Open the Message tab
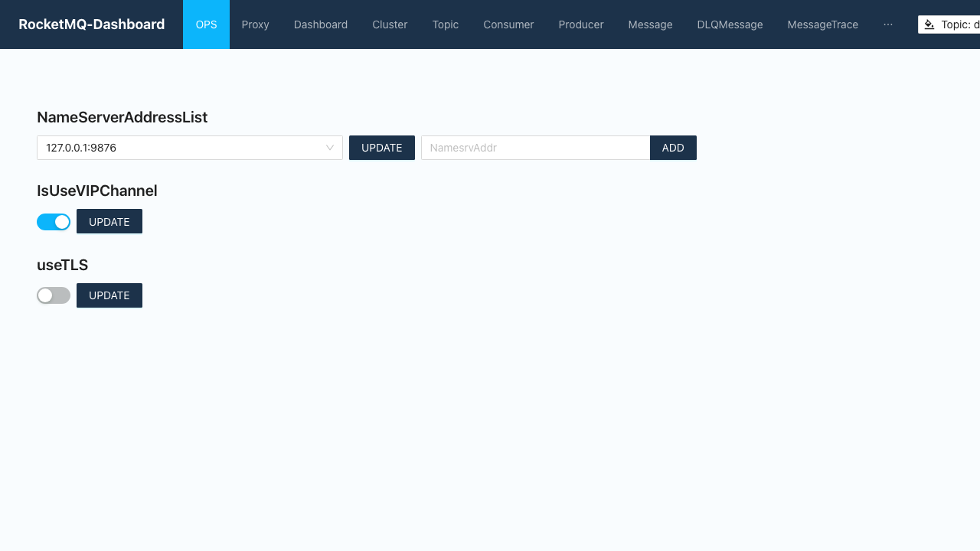980x551 pixels. [x=650, y=24]
